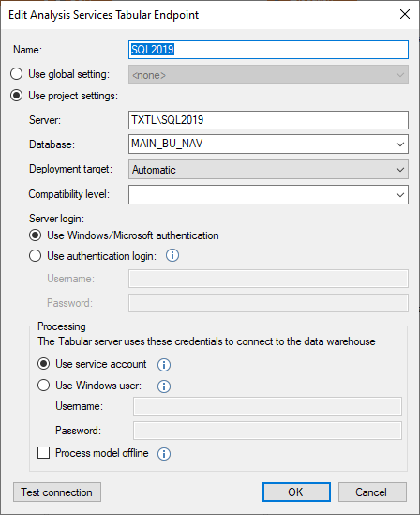Click the Test connection button

(x=57, y=492)
